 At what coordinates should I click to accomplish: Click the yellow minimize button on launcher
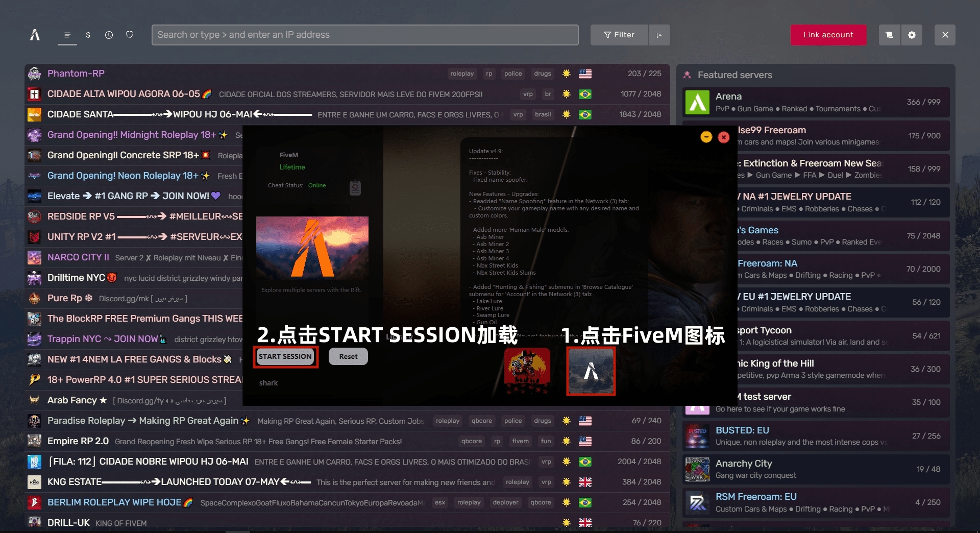[706, 137]
